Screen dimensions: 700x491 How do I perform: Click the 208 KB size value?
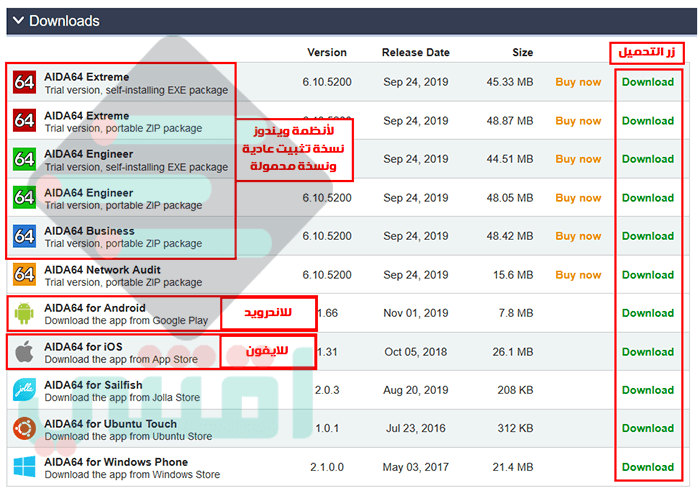(515, 390)
